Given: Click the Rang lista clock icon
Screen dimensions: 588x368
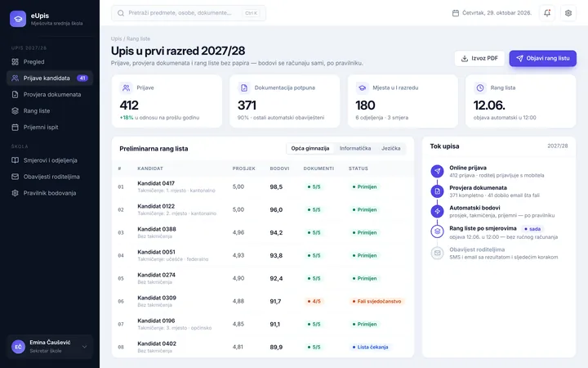Looking at the screenshot, I should (480, 88).
